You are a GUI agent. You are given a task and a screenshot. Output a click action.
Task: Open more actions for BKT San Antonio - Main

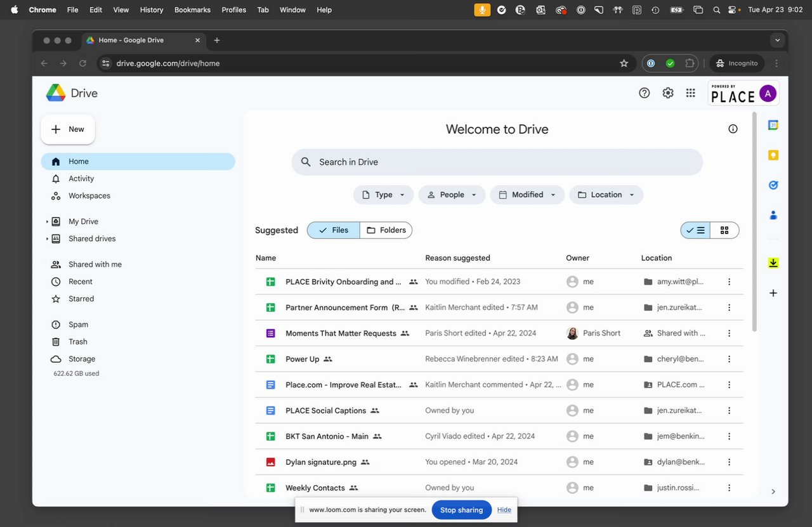pyautogui.click(x=730, y=436)
